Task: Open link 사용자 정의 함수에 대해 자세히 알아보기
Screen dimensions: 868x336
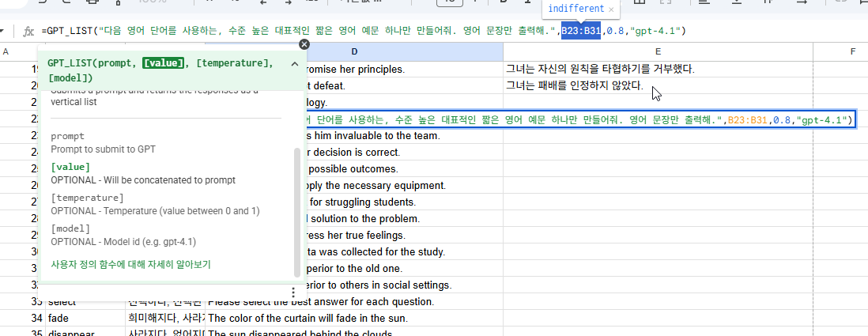Action: point(130,265)
